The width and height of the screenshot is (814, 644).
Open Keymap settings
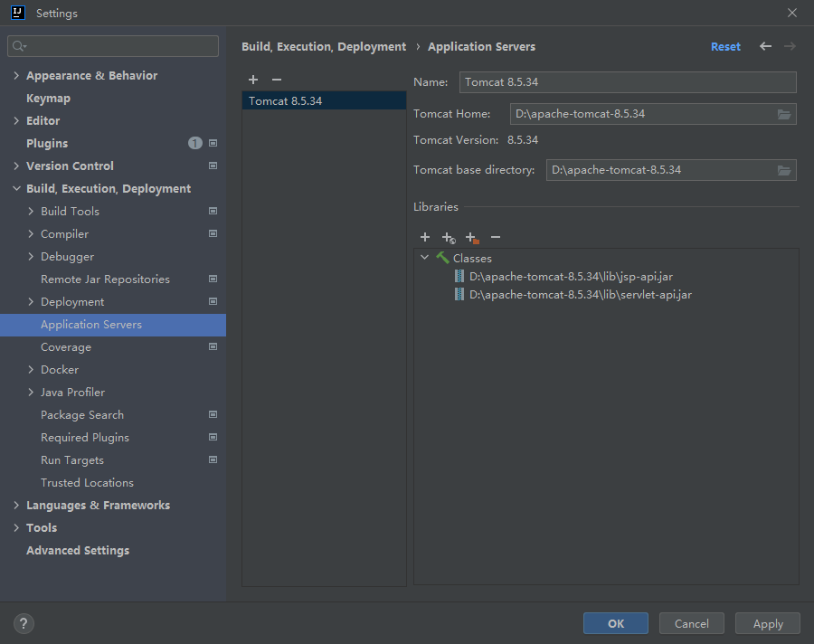[x=48, y=99]
